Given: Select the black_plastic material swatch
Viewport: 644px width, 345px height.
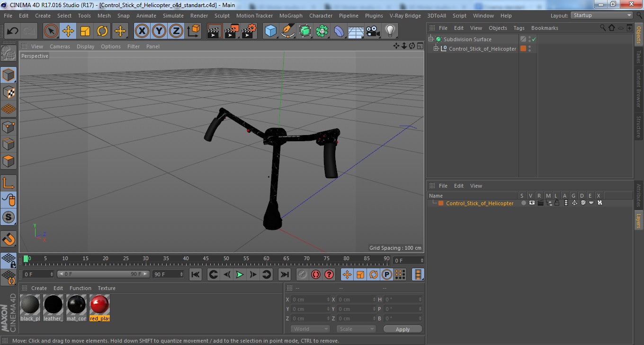Looking at the screenshot, I should coord(30,308).
